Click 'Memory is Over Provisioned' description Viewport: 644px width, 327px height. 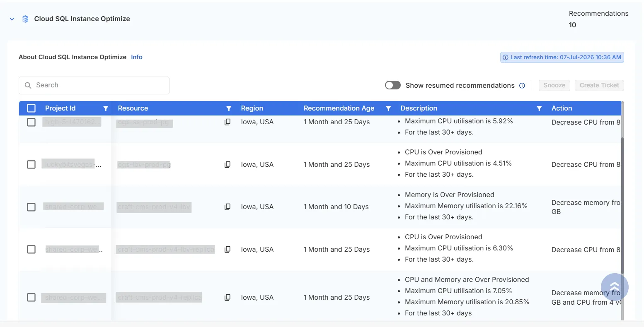[x=450, y=195]
